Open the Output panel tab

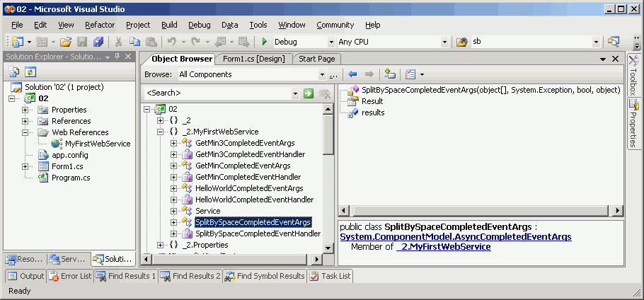(x=26, y=276)
